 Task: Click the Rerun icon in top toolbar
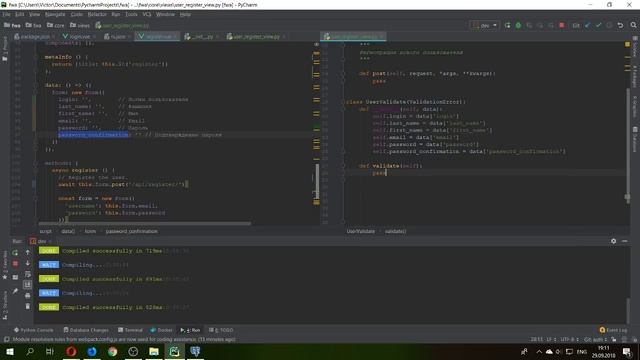click(x=507, y=25)
